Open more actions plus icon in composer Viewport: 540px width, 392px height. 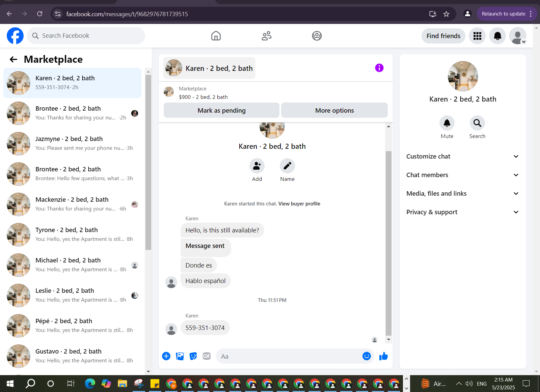166,356
